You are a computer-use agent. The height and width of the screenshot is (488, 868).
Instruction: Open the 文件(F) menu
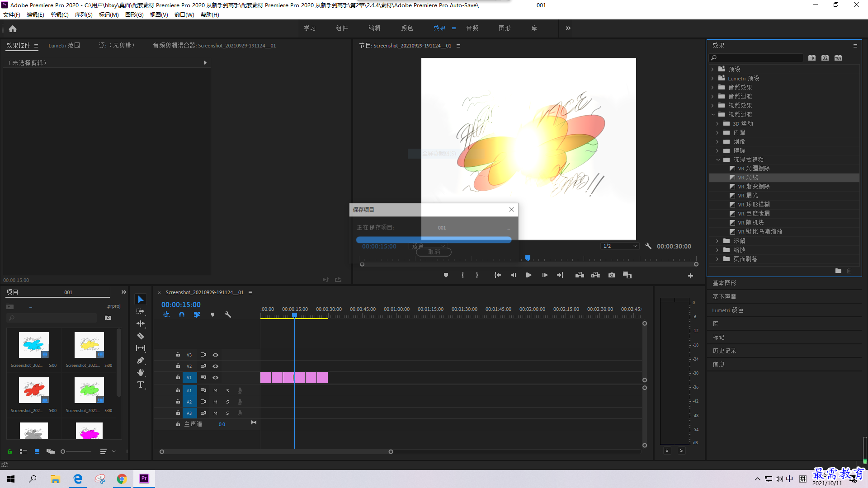pyautogui.click(x=12, y=15)
